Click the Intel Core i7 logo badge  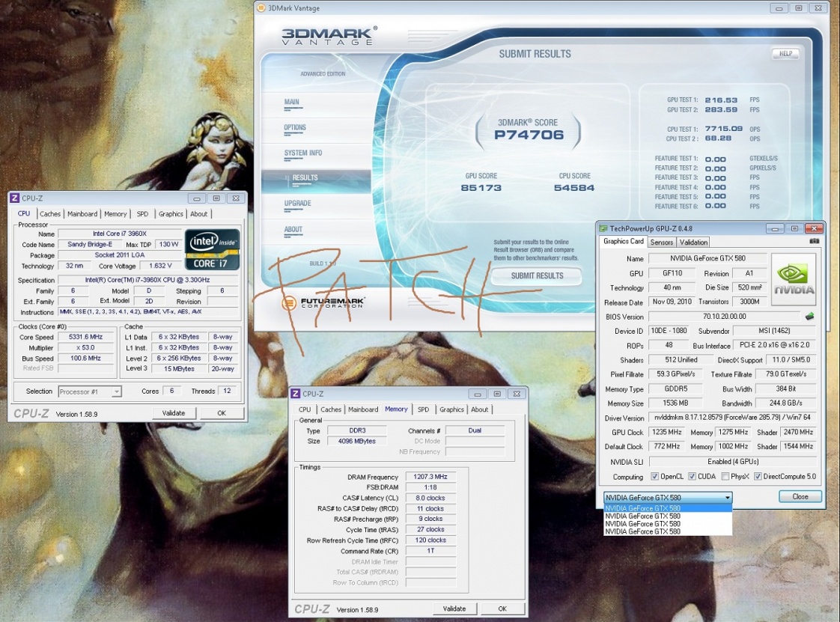(212, 249)
